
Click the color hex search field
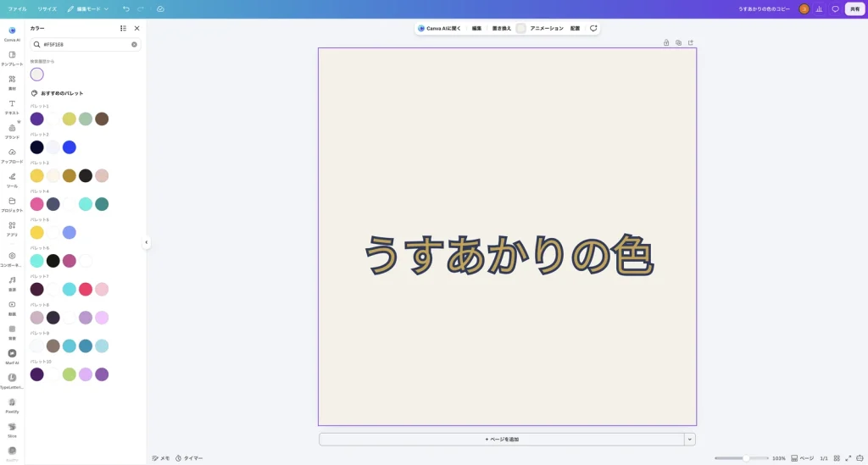[86, 44]
